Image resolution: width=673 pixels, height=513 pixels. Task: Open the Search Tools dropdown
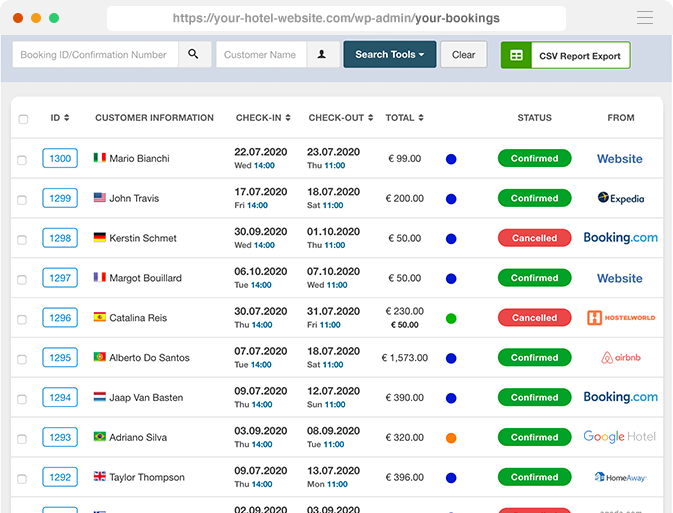pyautogui.click(x=390, y=55)
